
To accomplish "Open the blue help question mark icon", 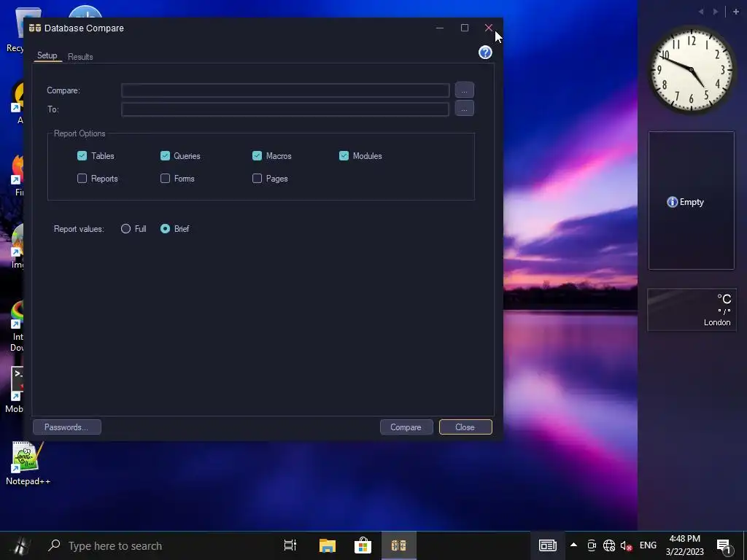I will point(485,52).
